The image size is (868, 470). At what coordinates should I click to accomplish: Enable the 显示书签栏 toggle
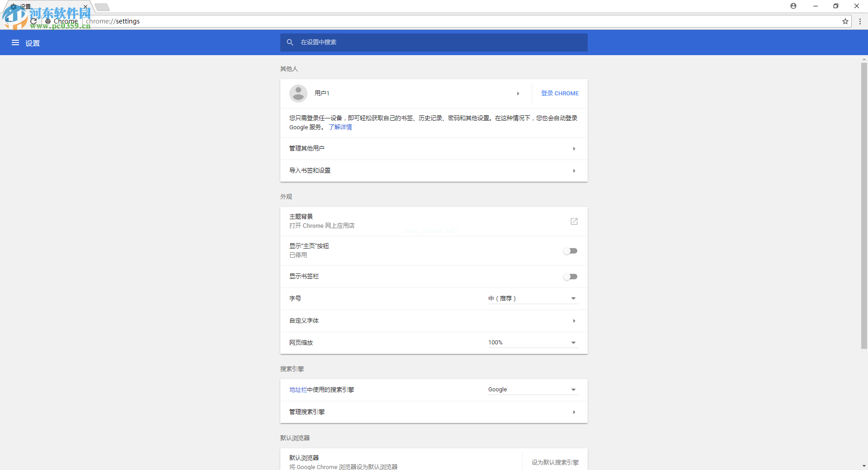pyautogui.click(x=571, y=276)
